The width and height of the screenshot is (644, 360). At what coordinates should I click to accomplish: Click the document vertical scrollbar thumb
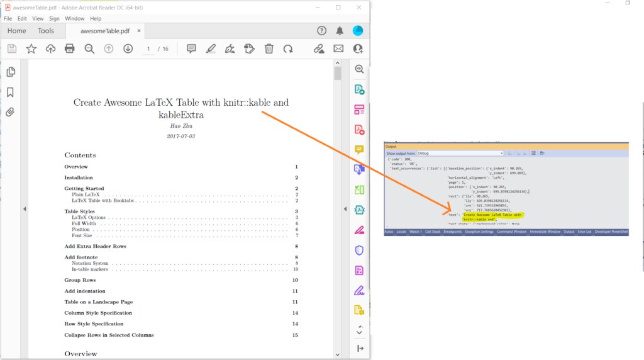[x=338, y=74]
